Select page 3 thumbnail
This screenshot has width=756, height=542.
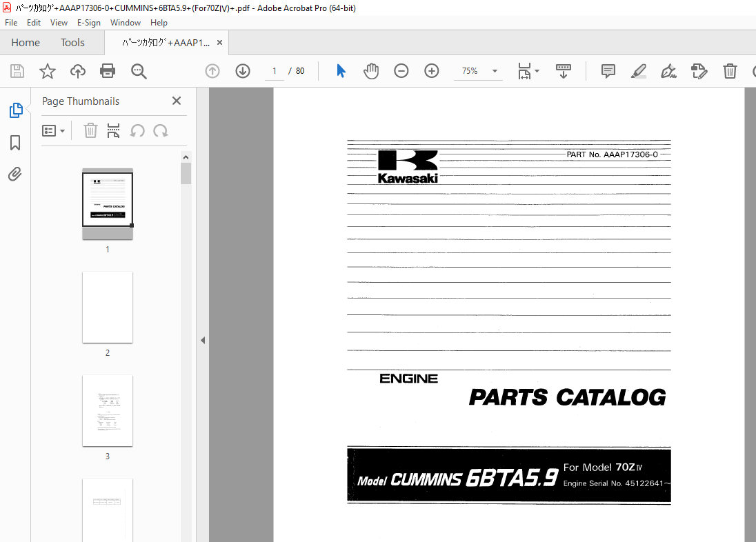(x=108, y=410)
